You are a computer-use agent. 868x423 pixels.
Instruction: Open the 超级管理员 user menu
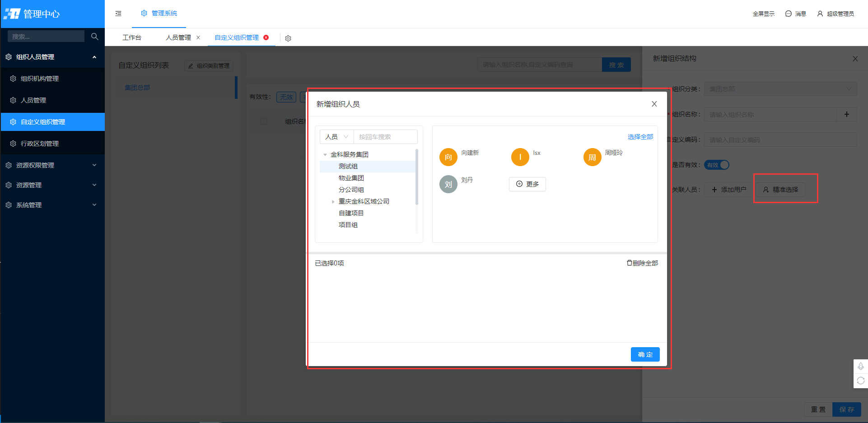pyautogui.click(x=835, y=14)
